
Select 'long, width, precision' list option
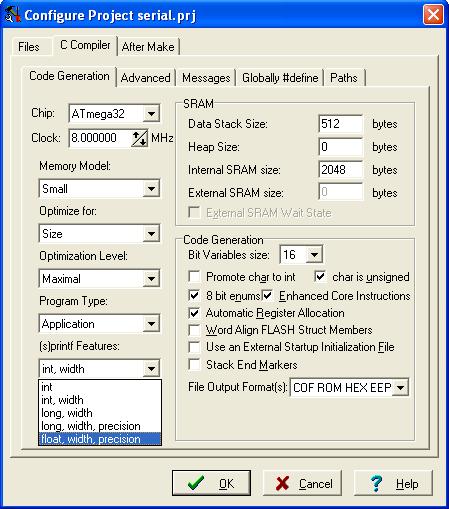100,426
